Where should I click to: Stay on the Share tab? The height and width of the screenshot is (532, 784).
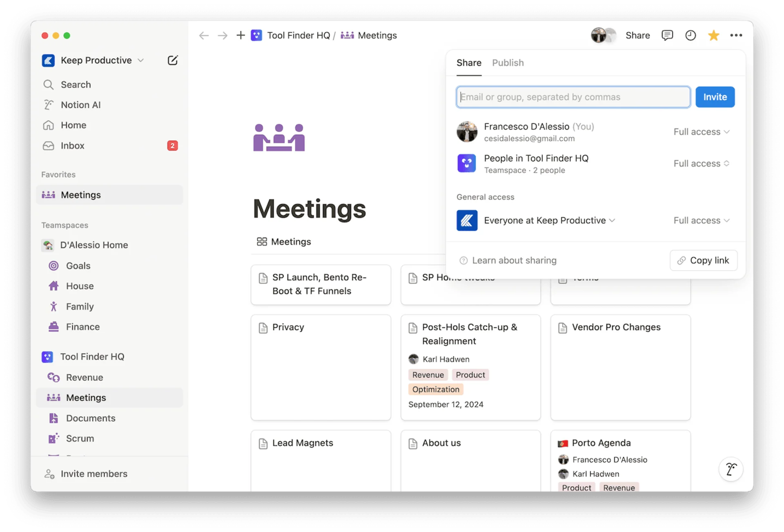pyautogui.click(x=468, y=62)
